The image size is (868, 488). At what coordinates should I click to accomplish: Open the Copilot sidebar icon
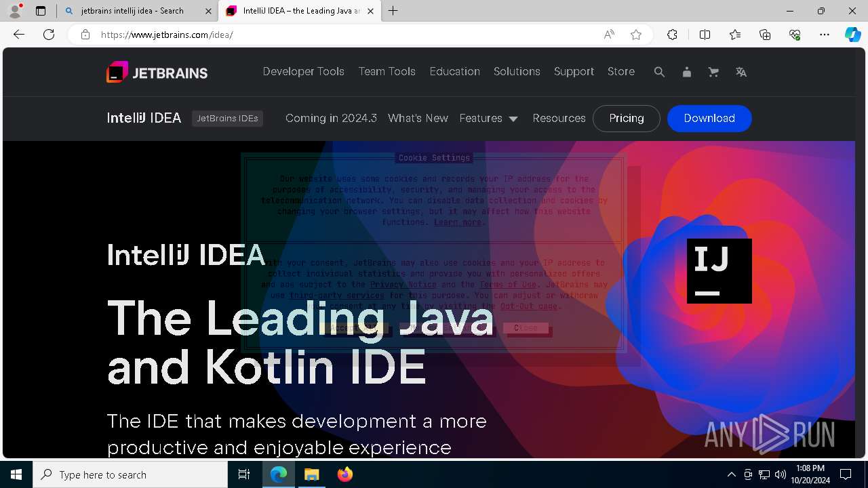tap(852, 35)
